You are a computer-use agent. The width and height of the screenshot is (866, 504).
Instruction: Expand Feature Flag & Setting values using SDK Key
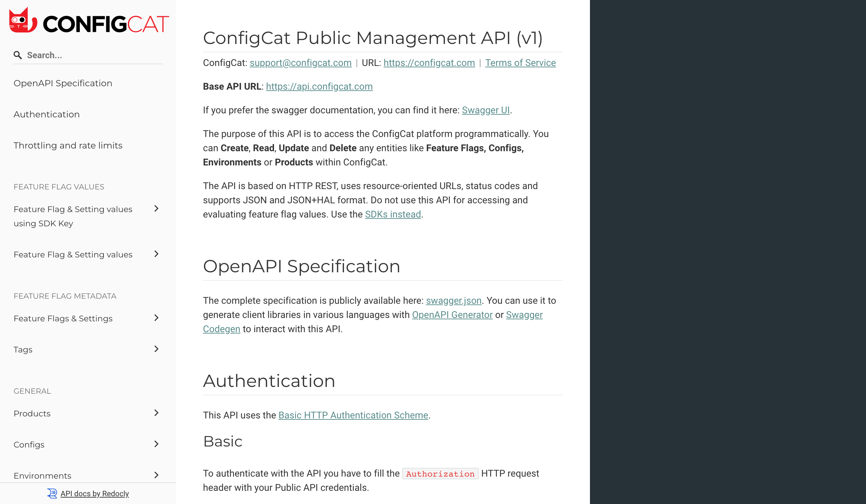click(156, 209)
